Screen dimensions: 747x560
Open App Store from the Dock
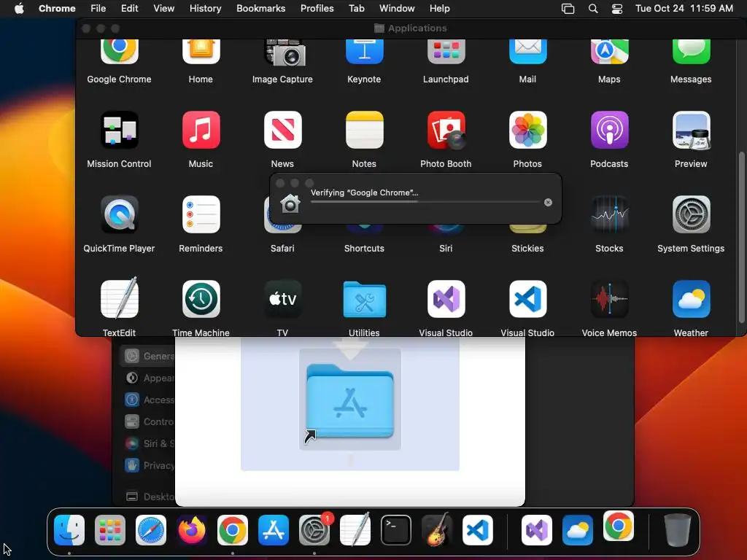[x=274, y=530]
